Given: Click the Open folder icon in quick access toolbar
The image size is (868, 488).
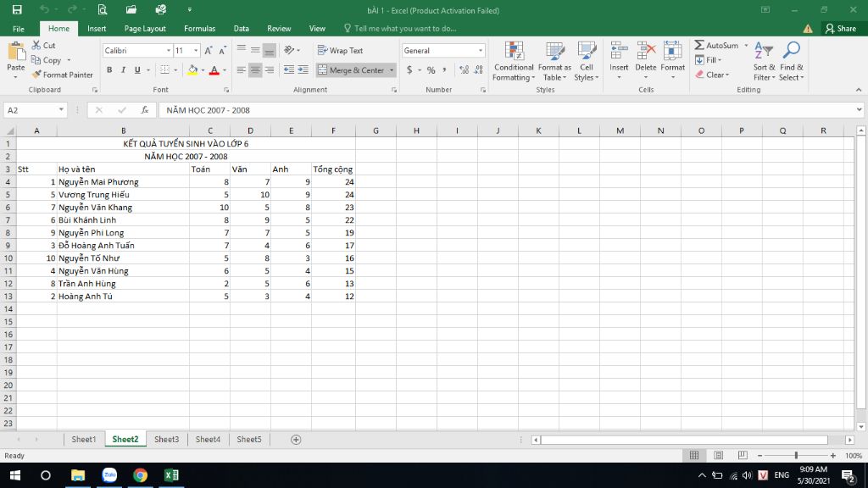Looking at the screenshot, I should point(131,9).
